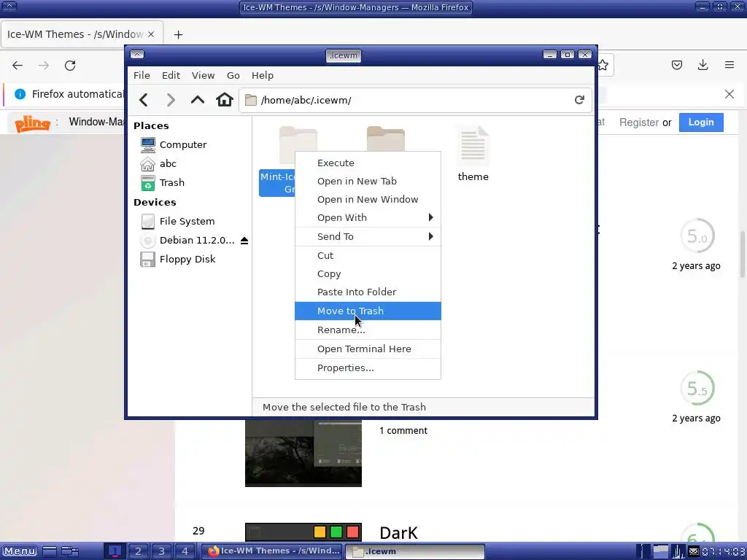
Task: Choose Move to Trash
Action: (368, 311)
